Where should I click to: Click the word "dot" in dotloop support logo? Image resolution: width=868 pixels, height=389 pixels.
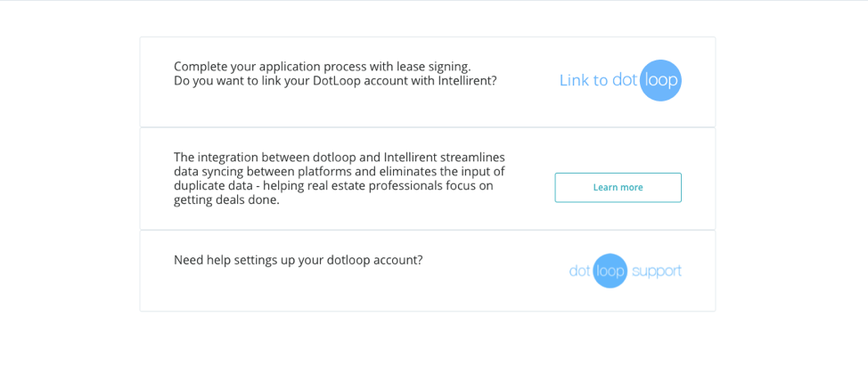coord(579,271)
